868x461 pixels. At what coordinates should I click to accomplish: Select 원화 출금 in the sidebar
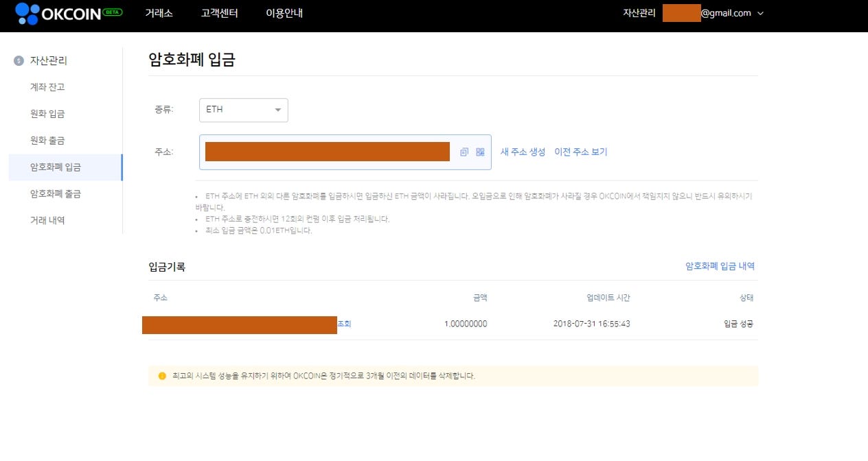pos(47,141)
